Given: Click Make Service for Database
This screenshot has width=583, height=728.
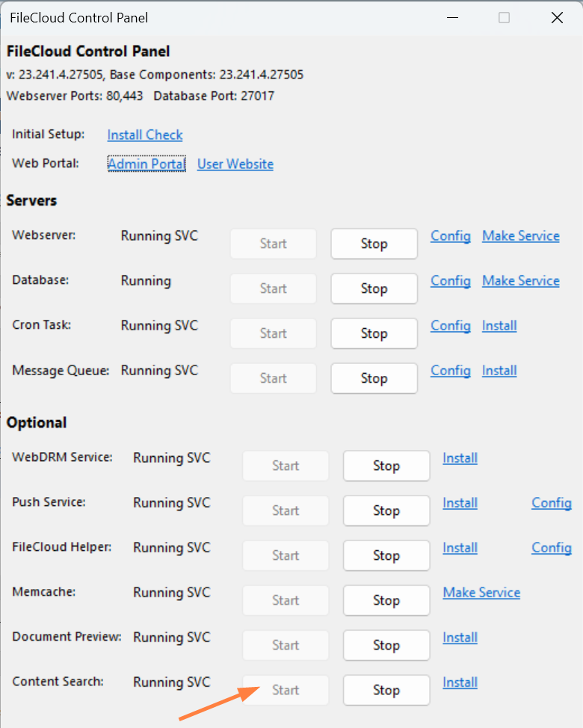Looking at the screenshot, I should pyautogui.click(x=521, y=280).
